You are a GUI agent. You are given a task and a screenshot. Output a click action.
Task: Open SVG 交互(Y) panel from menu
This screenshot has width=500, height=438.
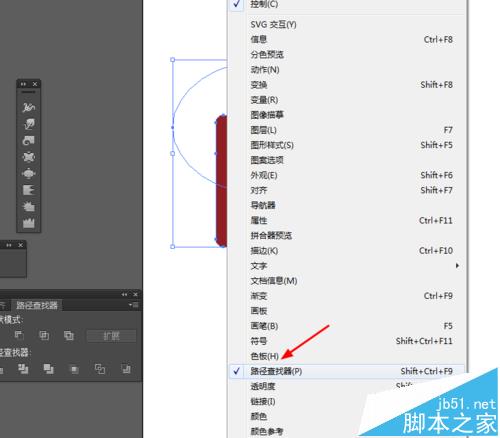point(347,24)
